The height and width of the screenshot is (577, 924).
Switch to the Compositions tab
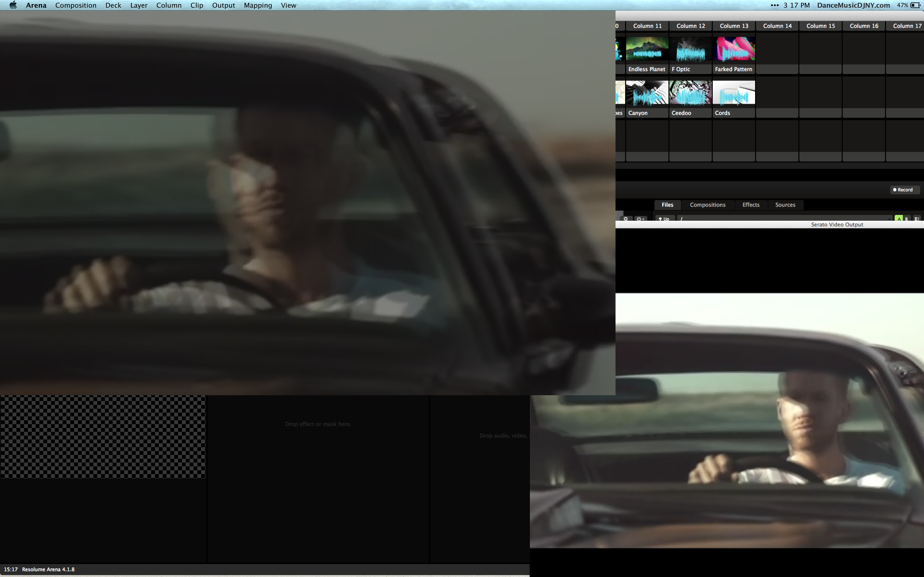707,205
